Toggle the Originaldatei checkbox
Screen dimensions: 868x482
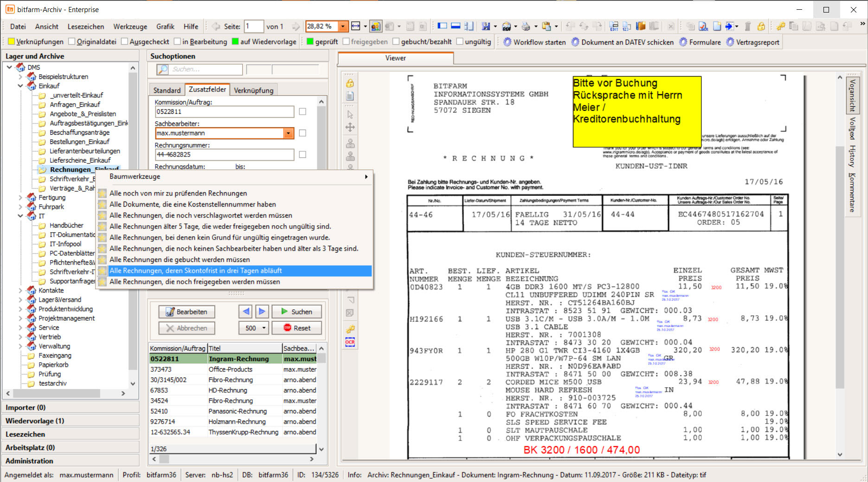[71, 42]
